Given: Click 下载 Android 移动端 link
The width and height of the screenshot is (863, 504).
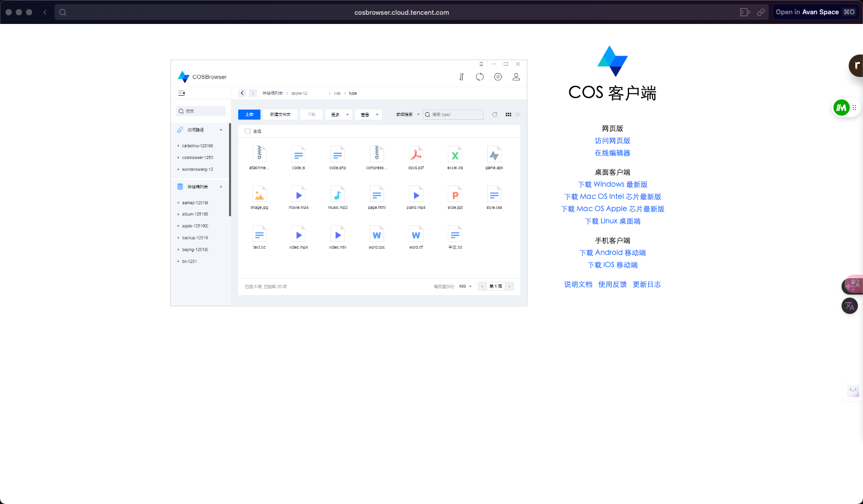Looking at the screenshot, I should coord(613,253).
